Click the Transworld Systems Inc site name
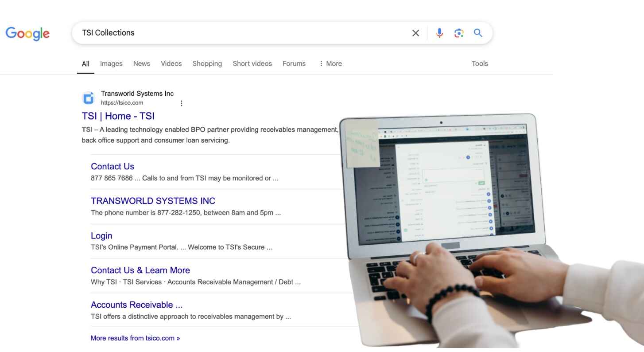 pyautogui.click(x=137, y=94)
